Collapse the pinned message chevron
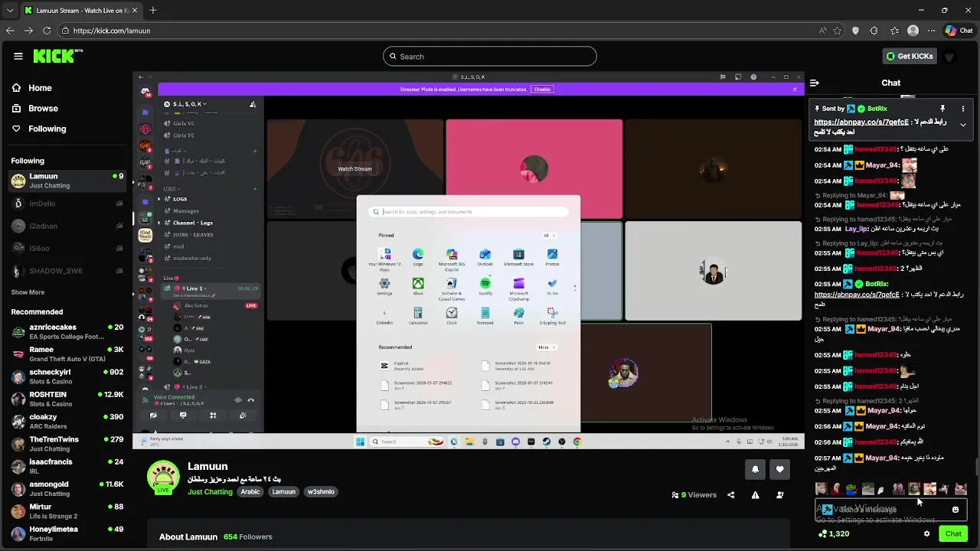This screenshot has width=980, height=551. click(963, 125)
